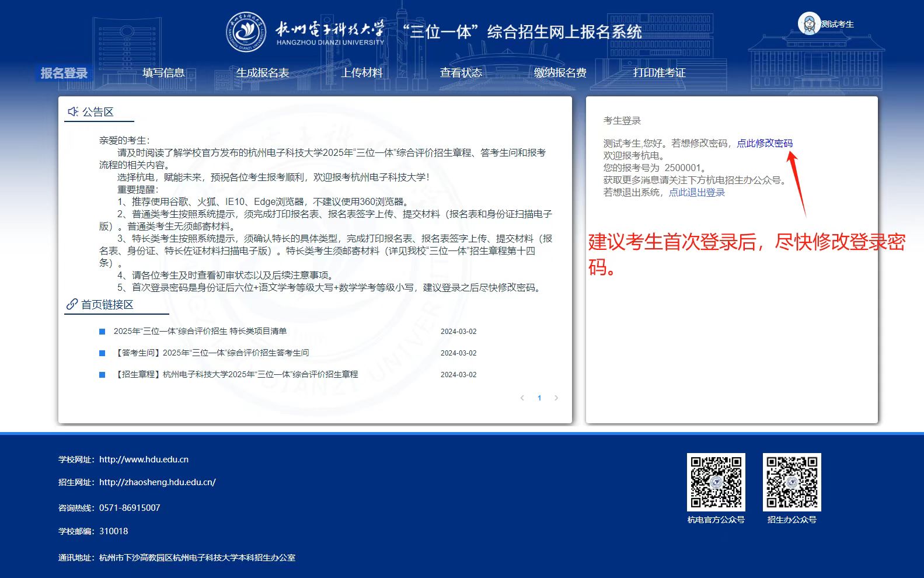Visit the zhaosheng.hdu.edu.cn admissions website link
This screenshot has height=578, width=924.
pos(158,482)
